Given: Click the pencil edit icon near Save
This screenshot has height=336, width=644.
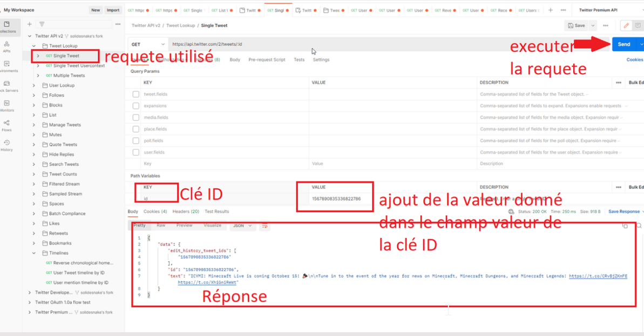Looking at the screenshot, I should 626,25.
